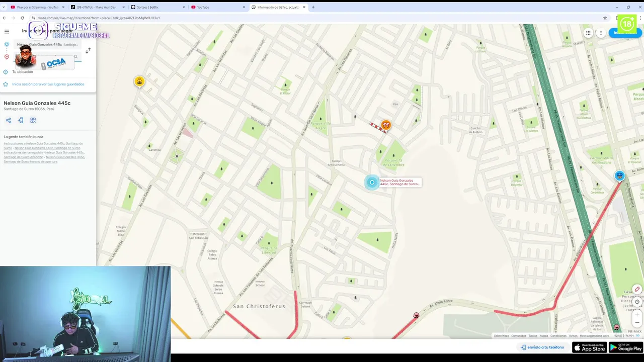Switch to Vivo por el Streaming YouTube tab
The image size is (644, 362).
[37, 7]
